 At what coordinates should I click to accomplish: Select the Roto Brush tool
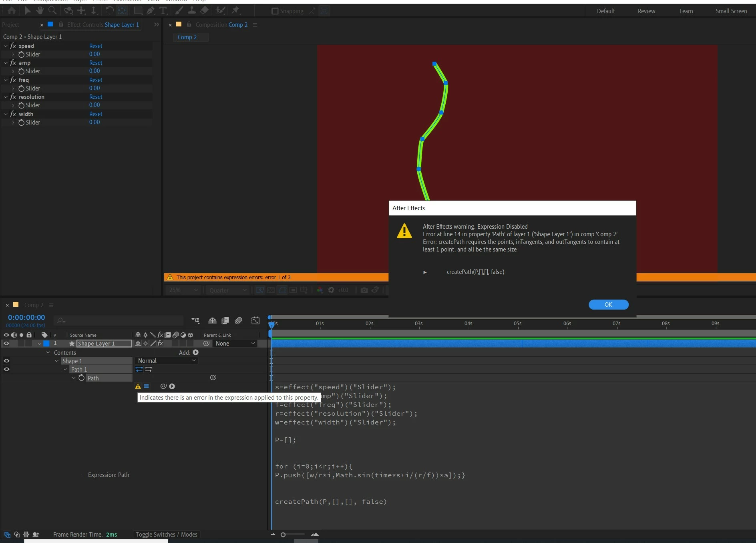click(220, 11)
